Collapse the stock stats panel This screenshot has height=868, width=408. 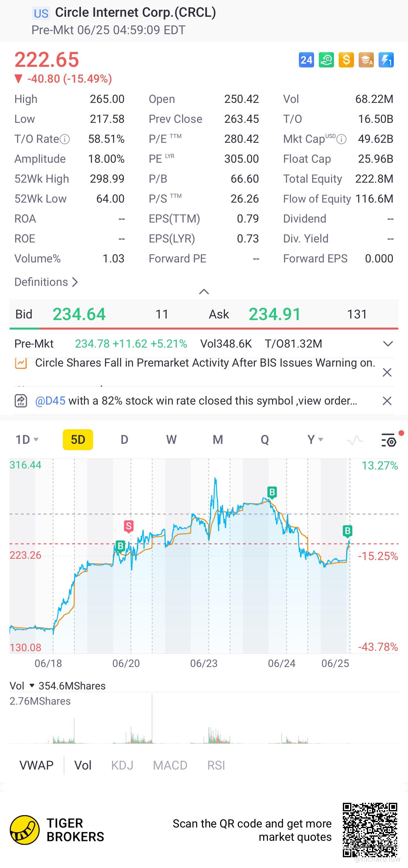tap(204, 292)
